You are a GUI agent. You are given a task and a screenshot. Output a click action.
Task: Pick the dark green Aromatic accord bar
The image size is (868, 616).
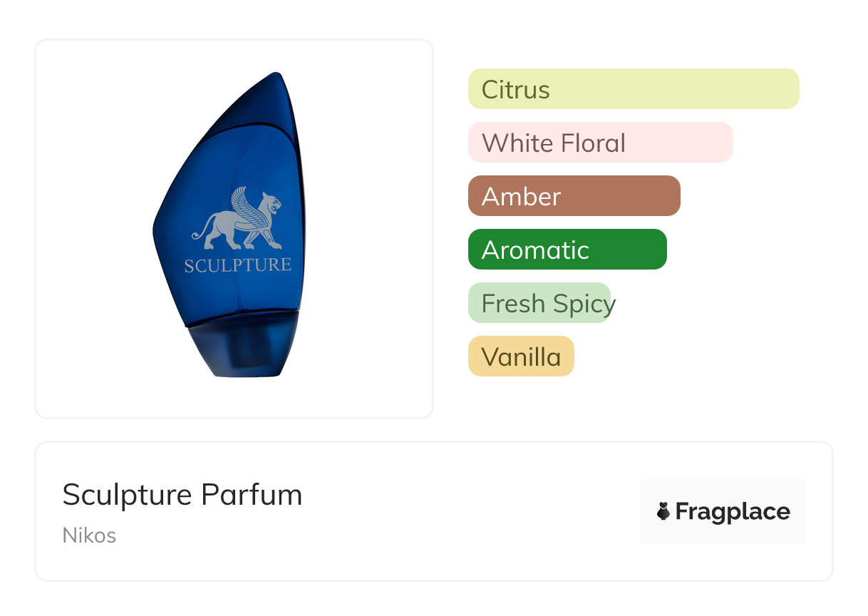click(x=567, y=250)
